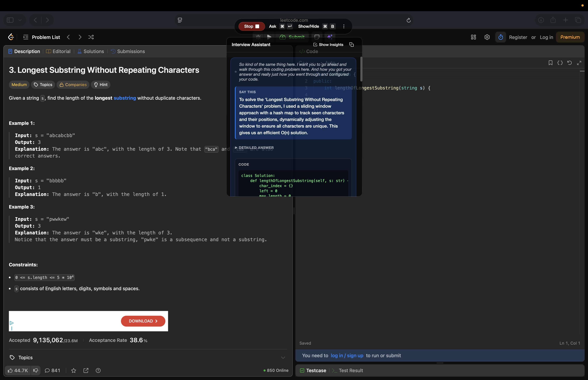
Task: Start the stopwatch timer
Action: [500, 37]
